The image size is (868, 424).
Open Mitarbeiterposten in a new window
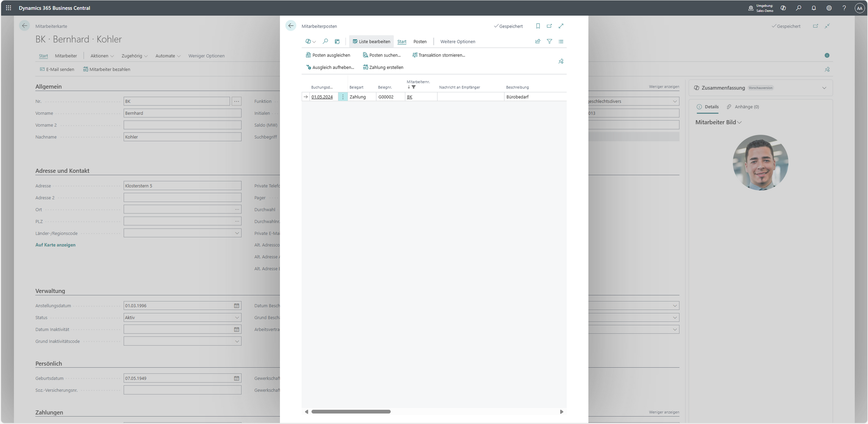tap(549, 26)
